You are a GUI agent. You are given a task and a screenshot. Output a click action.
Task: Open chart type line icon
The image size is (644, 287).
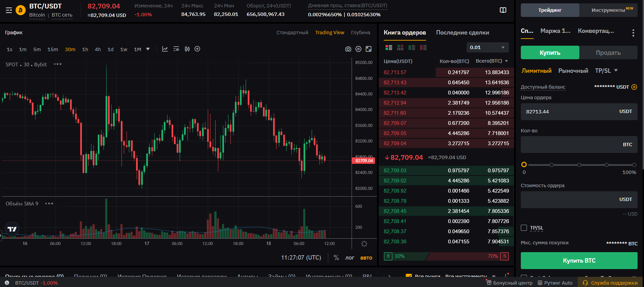coord(165,49)
